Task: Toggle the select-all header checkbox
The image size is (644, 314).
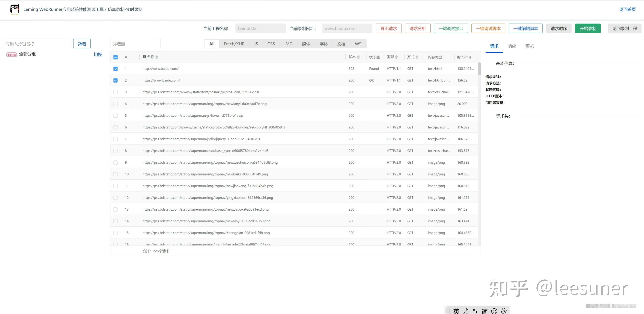Action: click(x=116, y=57)
